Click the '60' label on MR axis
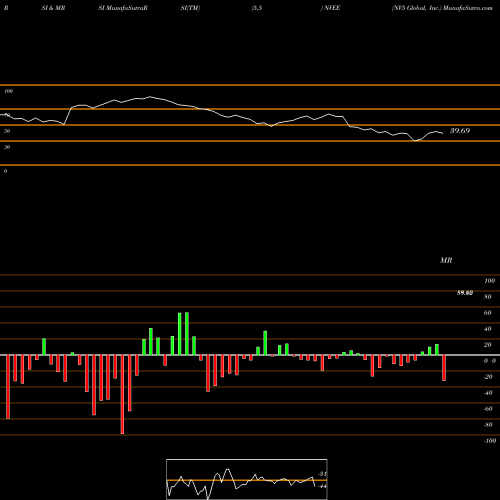Viewport: 500px width, 500px height. click(488, 313)
